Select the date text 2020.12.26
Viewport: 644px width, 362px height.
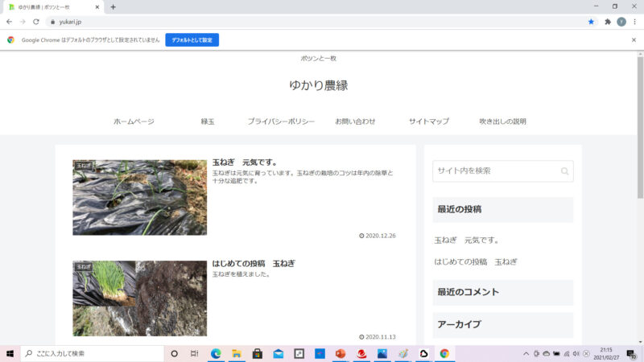click(380, 236)
